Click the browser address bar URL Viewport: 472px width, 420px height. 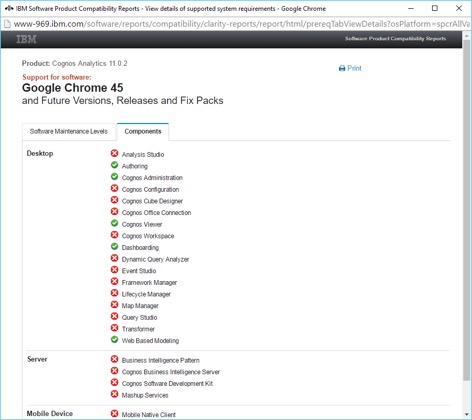click(242, 24)
